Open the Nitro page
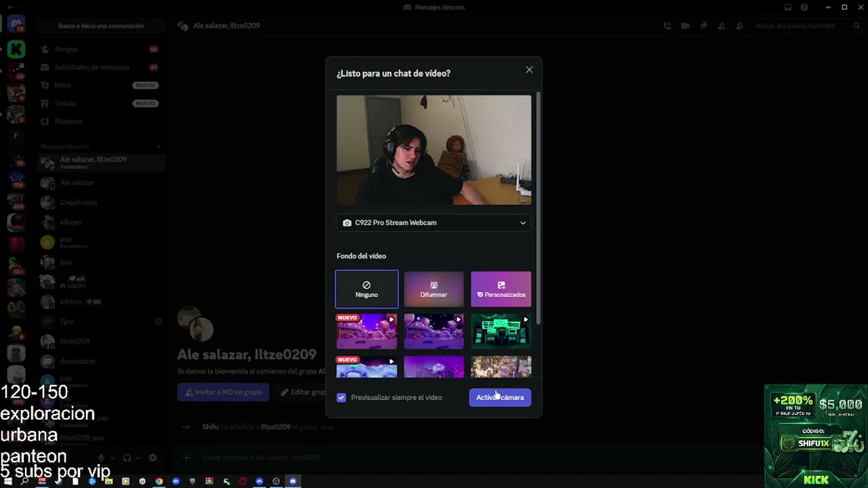 (101, 85)
